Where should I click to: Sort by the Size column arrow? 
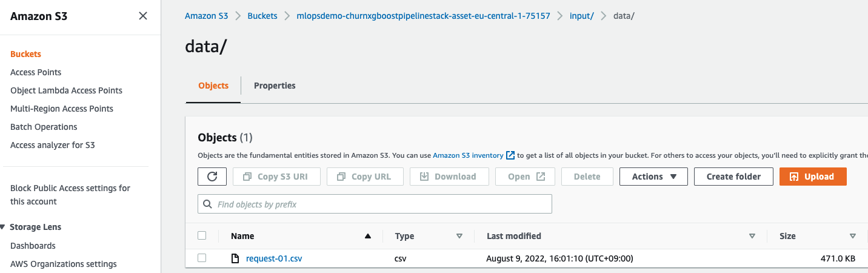pyautogui.click(x=853, y=236)
